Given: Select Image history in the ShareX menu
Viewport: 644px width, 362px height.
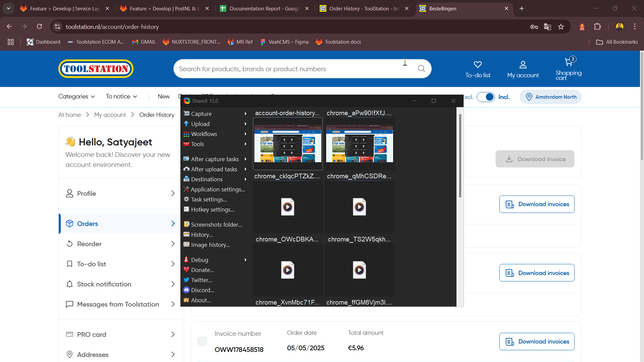Looking at the screenshot, I should click(210, 245).
